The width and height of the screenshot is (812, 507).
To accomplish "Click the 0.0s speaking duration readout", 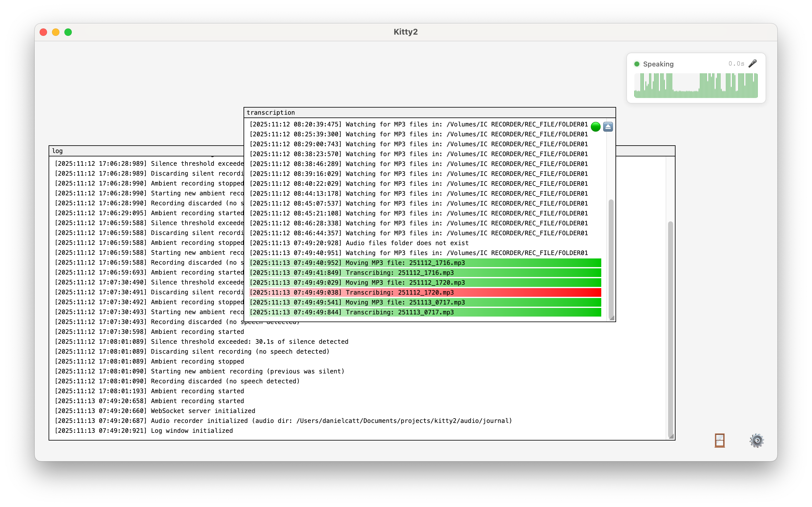I will [x=736, y=64].
